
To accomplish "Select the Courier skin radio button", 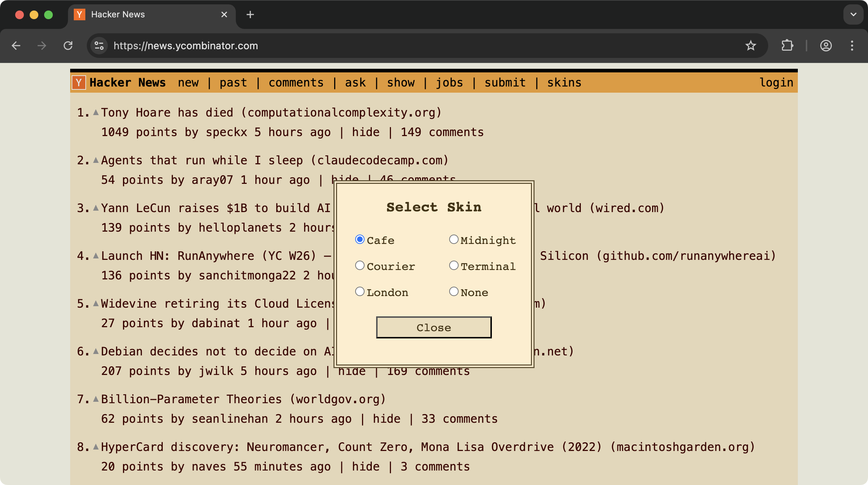I will 359,265.
